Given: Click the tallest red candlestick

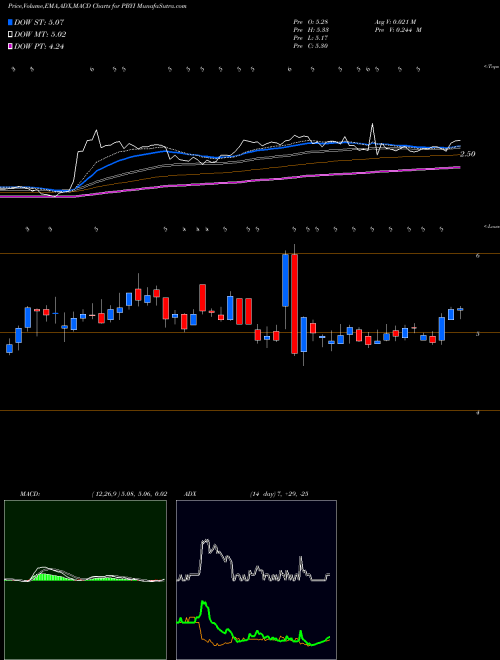Looking at the screenshot, I should pos(295,303).
